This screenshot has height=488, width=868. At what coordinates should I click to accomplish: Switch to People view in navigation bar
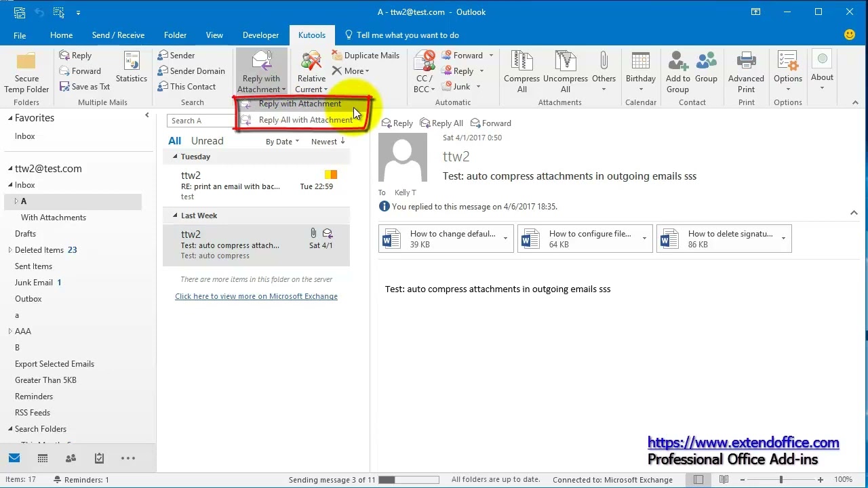(71, 458)
